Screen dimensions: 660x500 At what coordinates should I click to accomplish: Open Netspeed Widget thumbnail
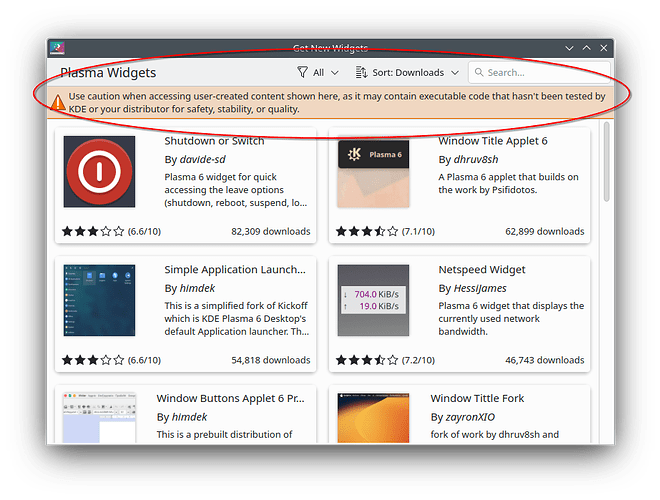[x=373, y=300]
